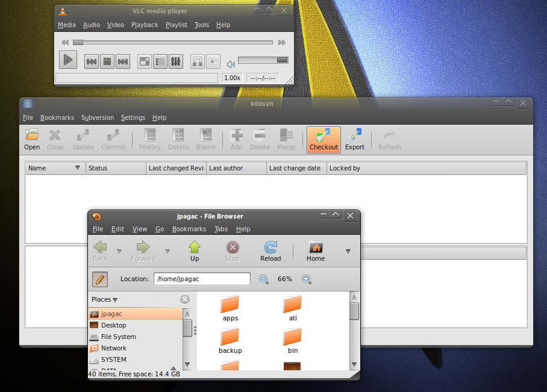Click the 1.00x playback speed label

(x=232, y=78)
